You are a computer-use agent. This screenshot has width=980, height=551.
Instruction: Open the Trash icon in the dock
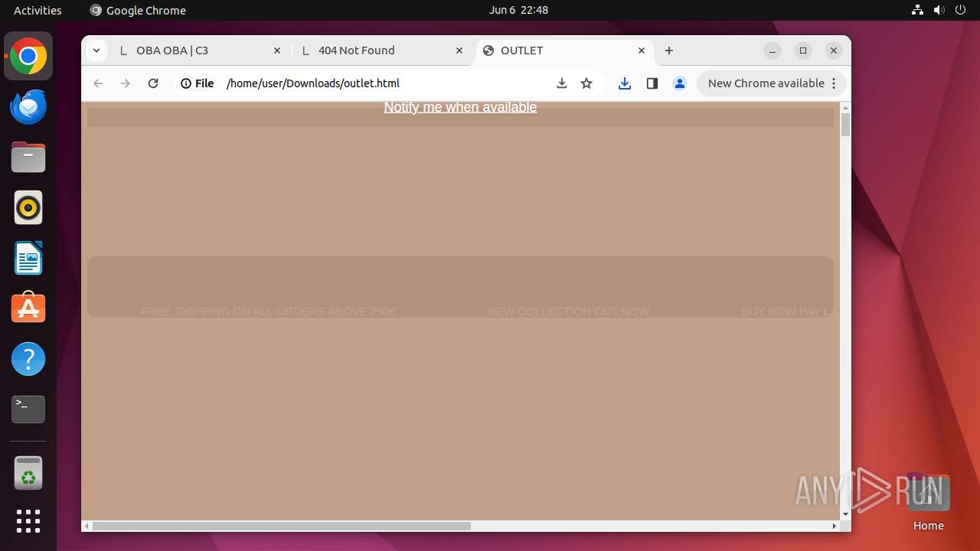coord(28,473)
